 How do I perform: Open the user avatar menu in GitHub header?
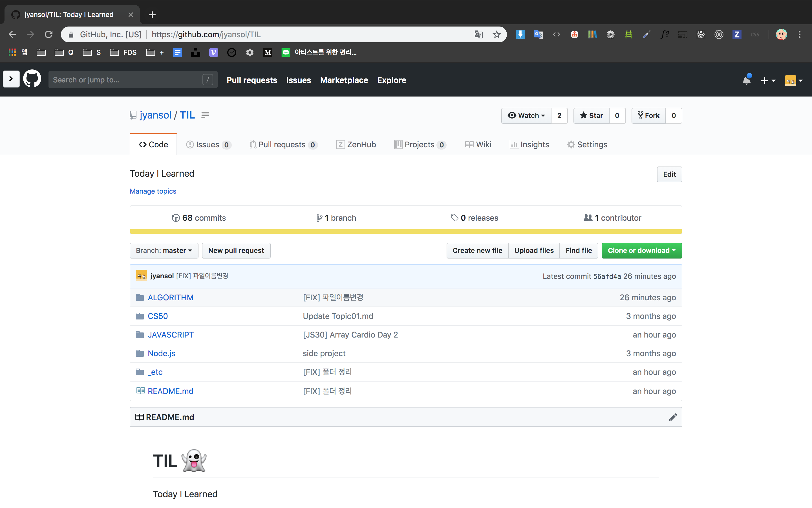pos(794,81)
